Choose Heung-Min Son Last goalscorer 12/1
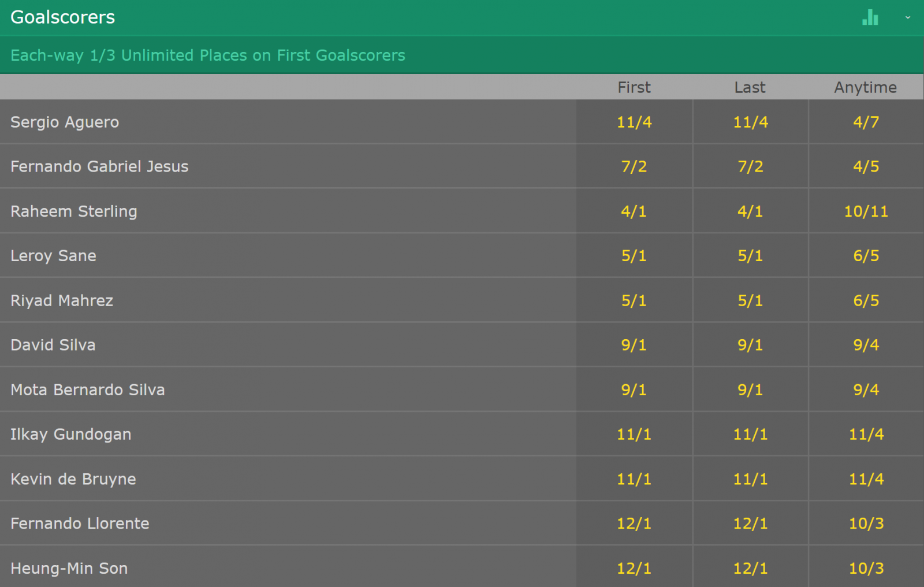The height and width of the screenshot is (587, 924). pos(750,569)
